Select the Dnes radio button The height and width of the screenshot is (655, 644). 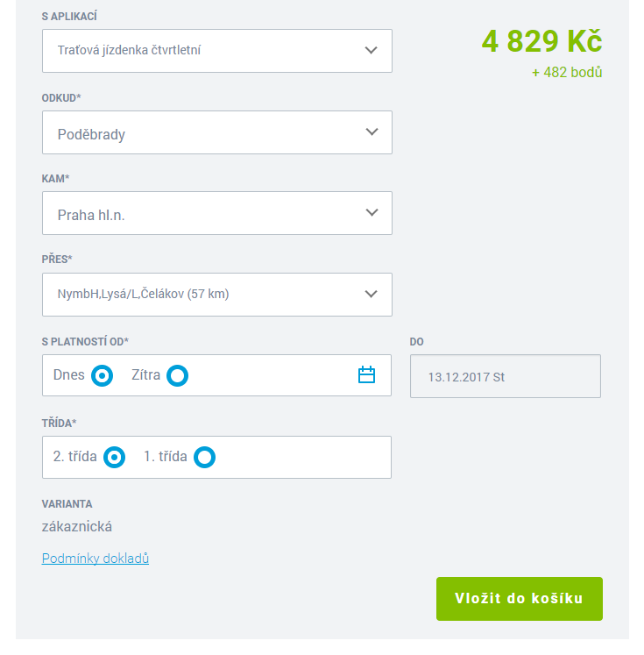coord(103,375)
